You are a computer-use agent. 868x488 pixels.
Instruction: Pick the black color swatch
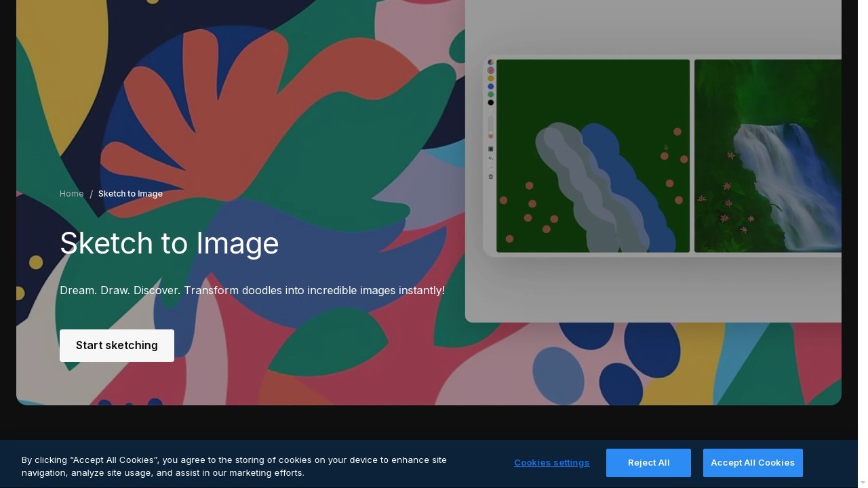coord(491,103)
